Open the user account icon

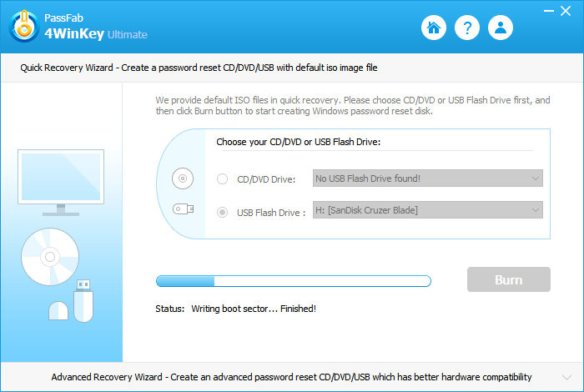point(501,28)
